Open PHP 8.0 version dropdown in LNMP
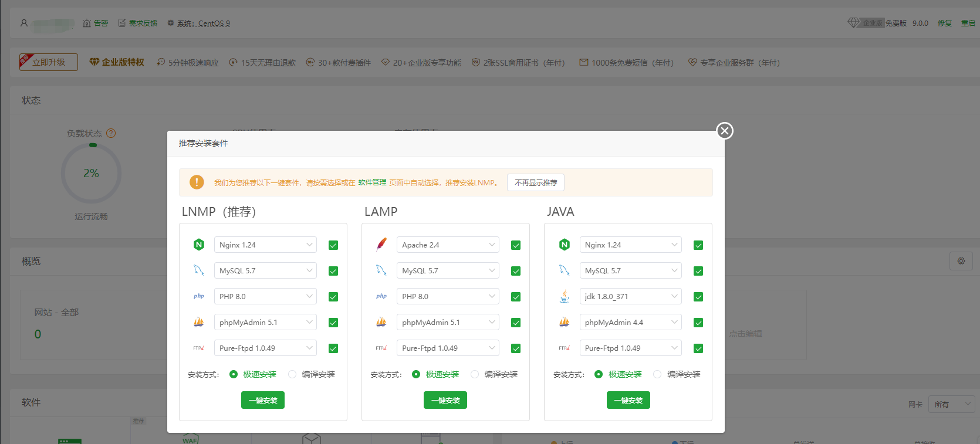This screenshot has width=980, height=444. (265, 296)
